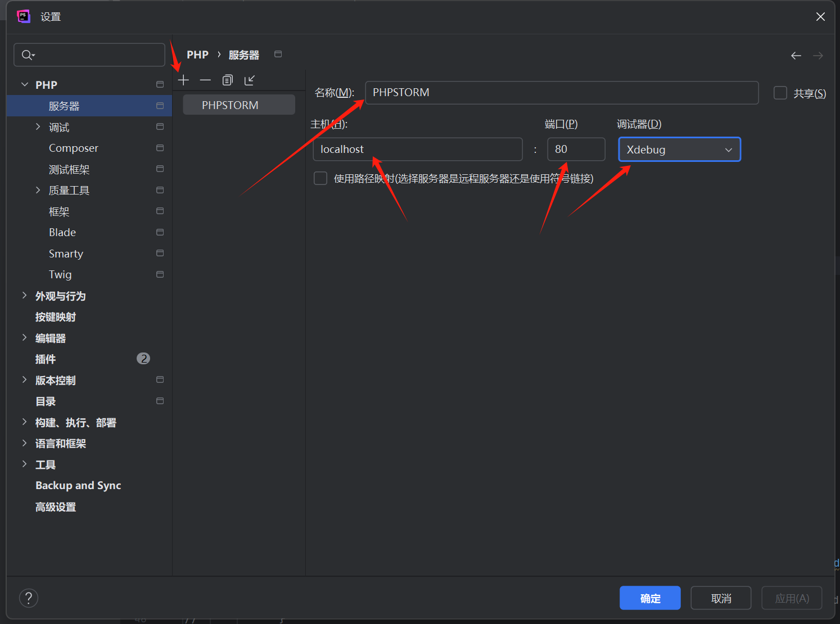The image size is (840, 624).
Task: Enable the 共享(S) shared checkbox
Action: point(780,93)
